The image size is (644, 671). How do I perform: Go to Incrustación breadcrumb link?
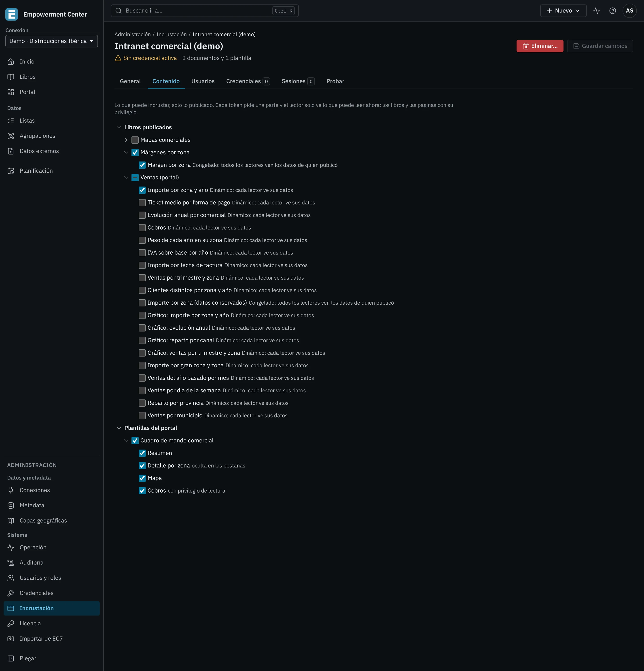tap(172, 35)
